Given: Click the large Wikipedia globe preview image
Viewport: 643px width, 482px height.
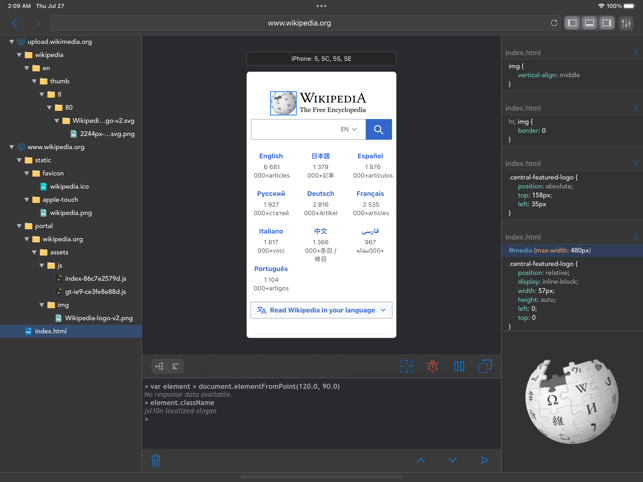Looking at the screenshot, I should pos(572,401).
